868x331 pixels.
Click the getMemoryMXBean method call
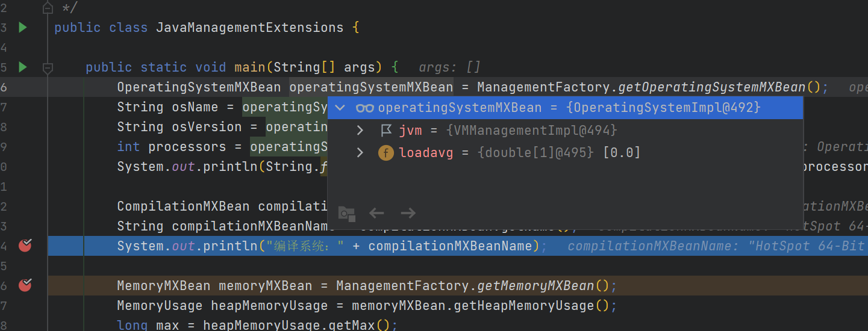536,286
